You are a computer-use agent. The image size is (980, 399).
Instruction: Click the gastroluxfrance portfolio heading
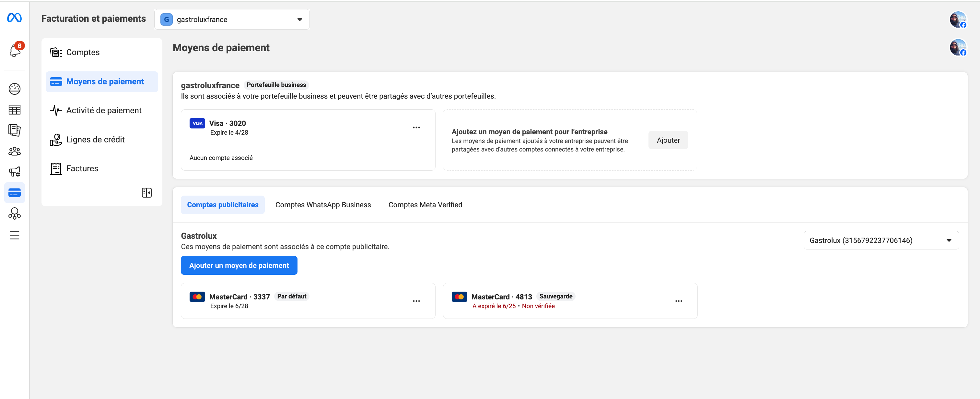[210, 85]
